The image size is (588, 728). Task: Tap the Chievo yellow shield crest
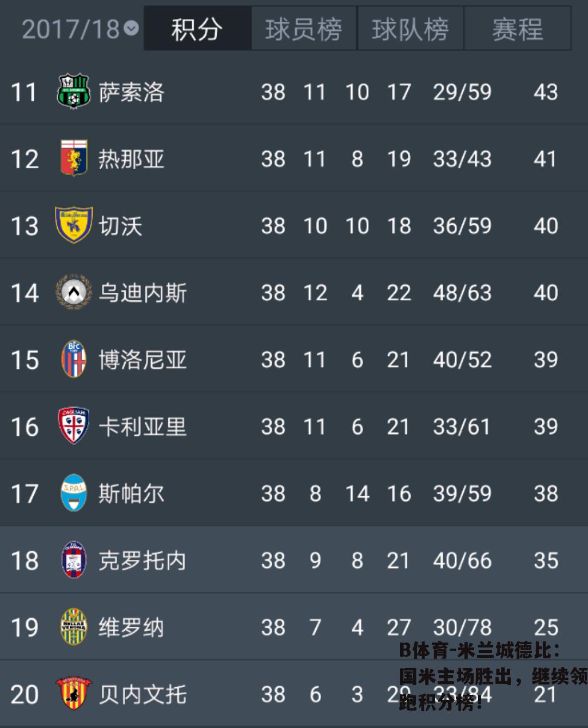[73, 225]
